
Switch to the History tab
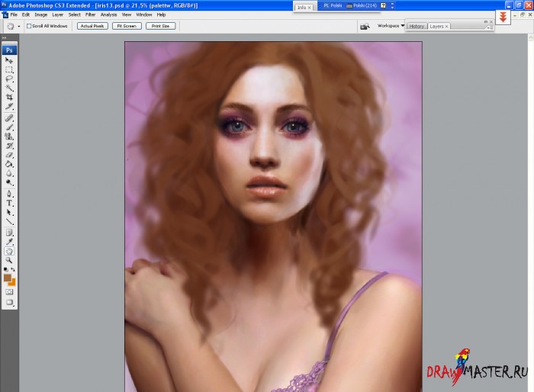click(417, 26)
